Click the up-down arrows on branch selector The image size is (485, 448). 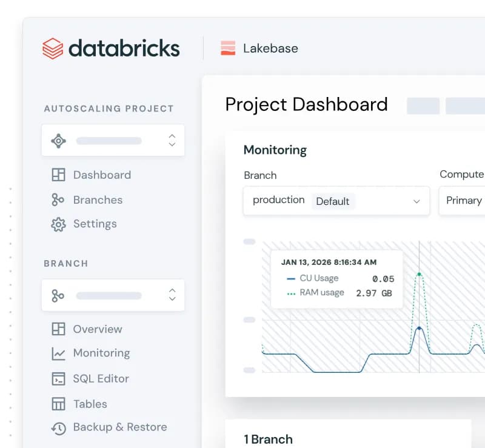[172, 295]
